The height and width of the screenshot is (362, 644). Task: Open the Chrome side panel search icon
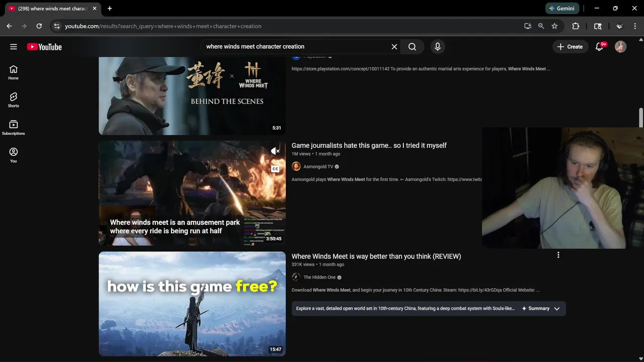[598, 26]
